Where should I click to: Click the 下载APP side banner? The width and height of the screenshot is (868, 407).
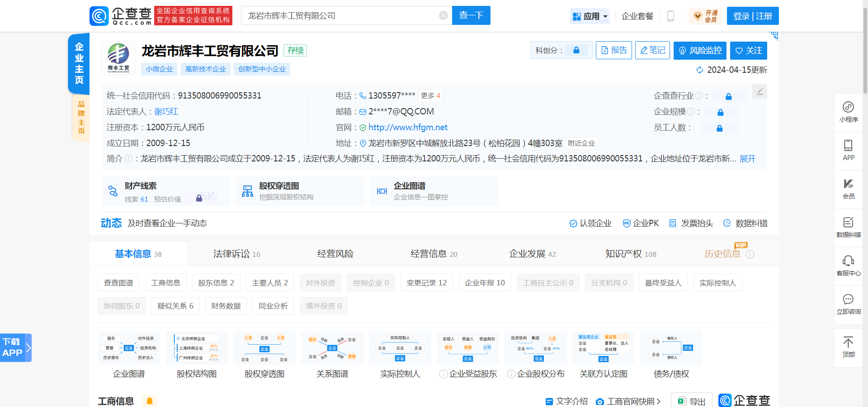[x=16, y=347]
